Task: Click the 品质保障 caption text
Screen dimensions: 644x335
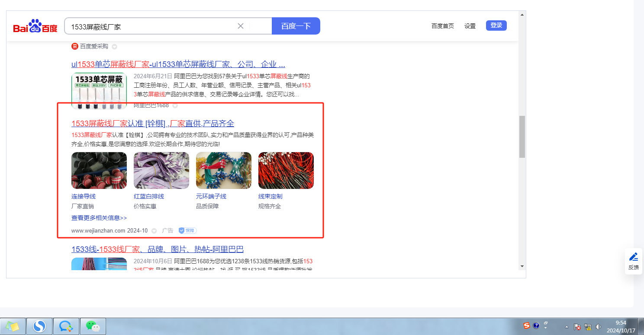Action: 207,206
